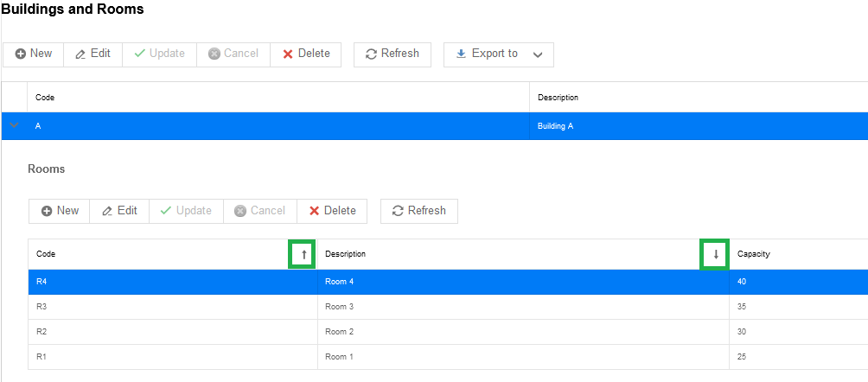
Task: Select the building code A cell
Action: point(278,126)
